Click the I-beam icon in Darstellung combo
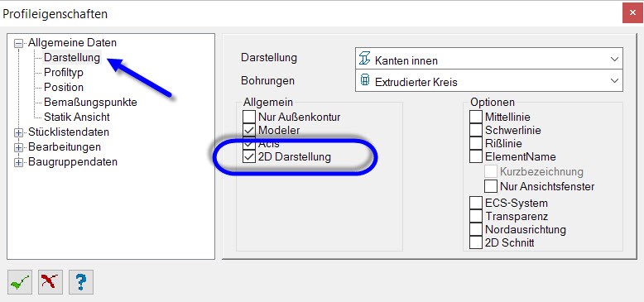The height and width of the screenshot is (302, 644). click(365, 59)
